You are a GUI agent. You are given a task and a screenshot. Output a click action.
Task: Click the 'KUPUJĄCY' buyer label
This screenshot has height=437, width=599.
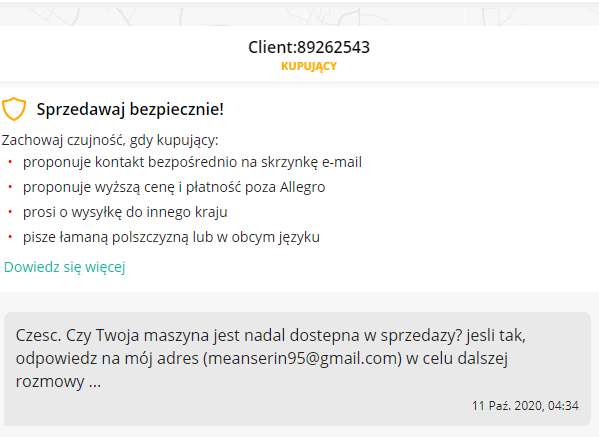(x=309, y=66)
